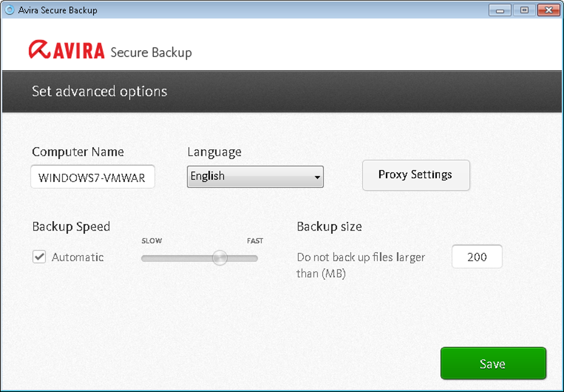
Task: Click the Language dropdown arrow
Action: point(317,177)
